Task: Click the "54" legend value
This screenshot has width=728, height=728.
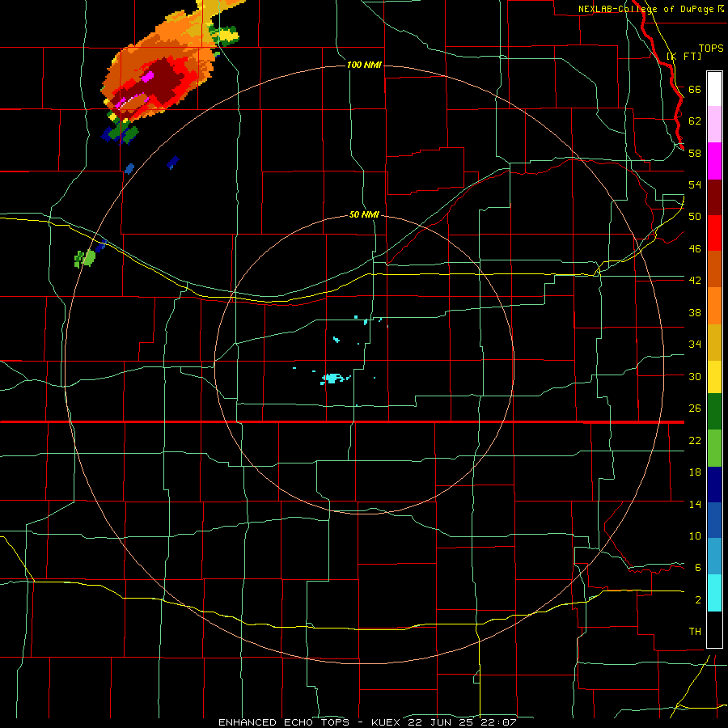Action: coord(695,184)
